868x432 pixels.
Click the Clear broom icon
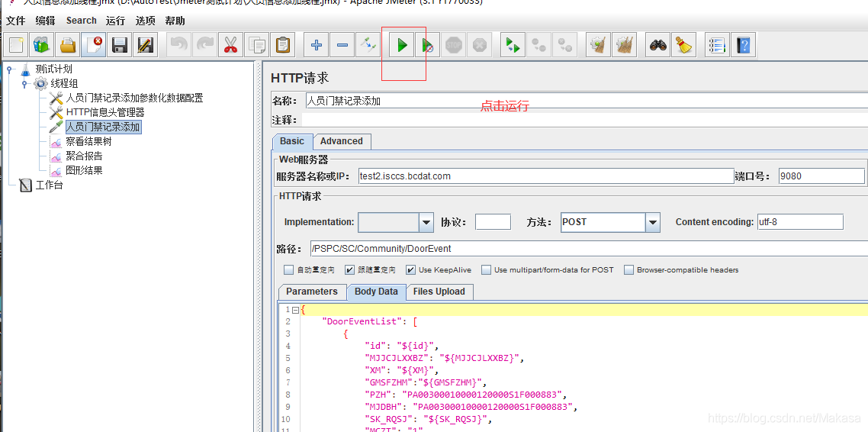tap(599, 45)
